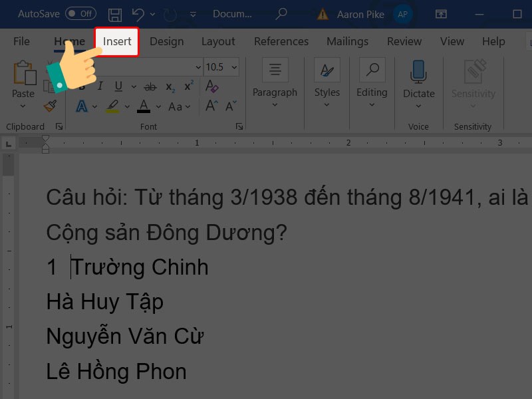Open the font color dropdown arrow
532x399 pixels.
point(157,106)
